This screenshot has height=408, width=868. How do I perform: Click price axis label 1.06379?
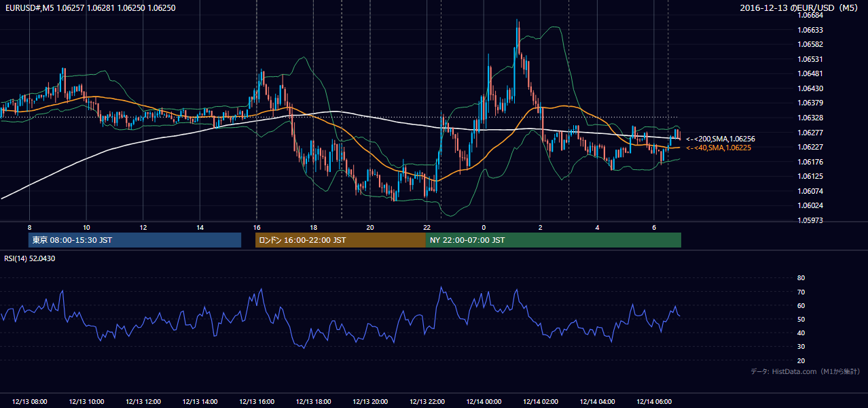810,103
